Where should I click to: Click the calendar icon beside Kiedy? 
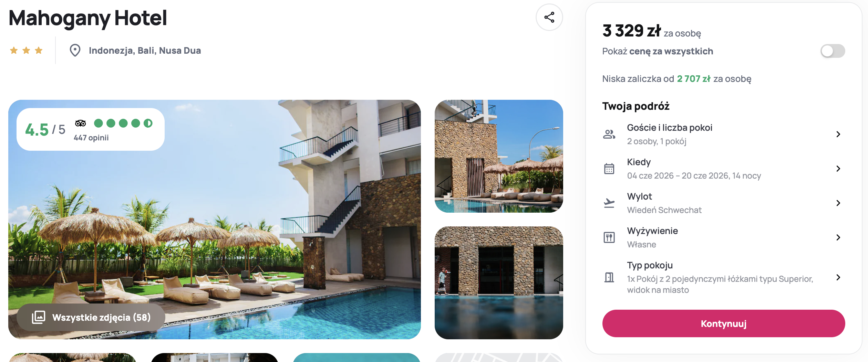609,169
